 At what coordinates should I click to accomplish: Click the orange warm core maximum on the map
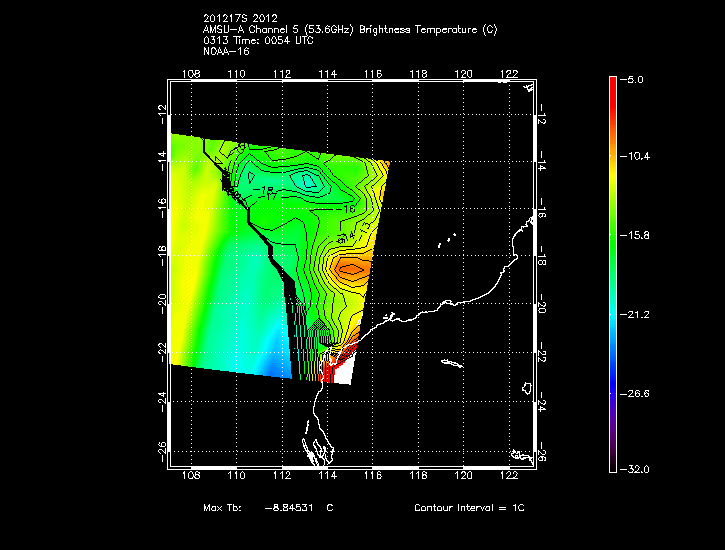tap(352, 268)
